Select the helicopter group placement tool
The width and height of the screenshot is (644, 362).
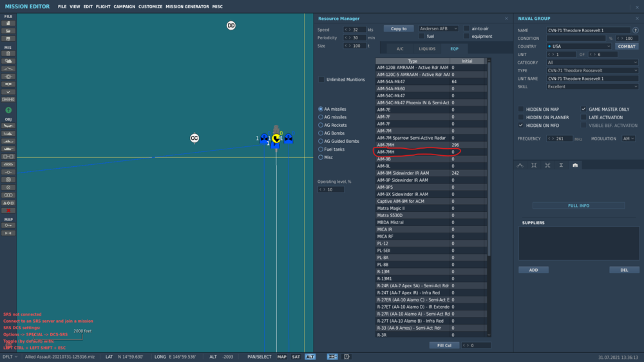(8, 133)
